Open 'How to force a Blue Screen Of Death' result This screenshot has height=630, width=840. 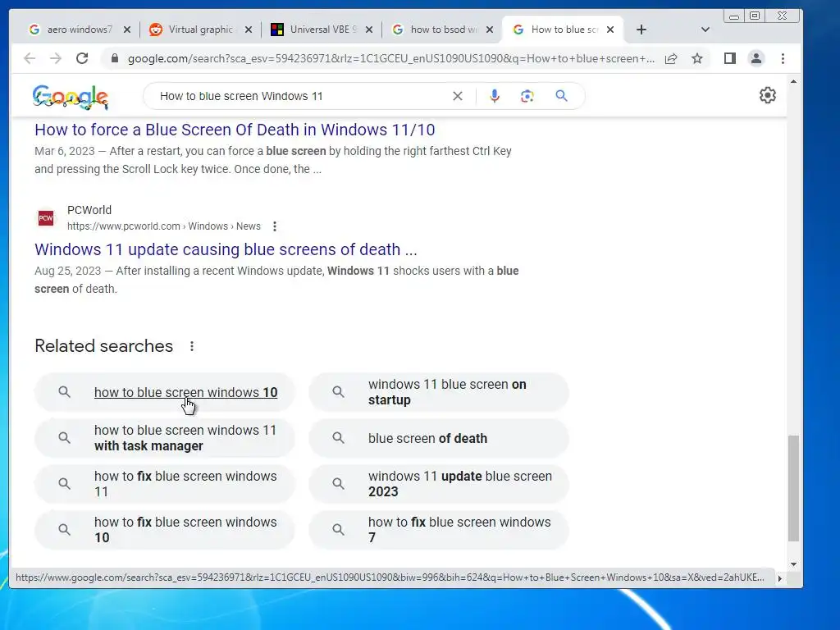(235, 130)
